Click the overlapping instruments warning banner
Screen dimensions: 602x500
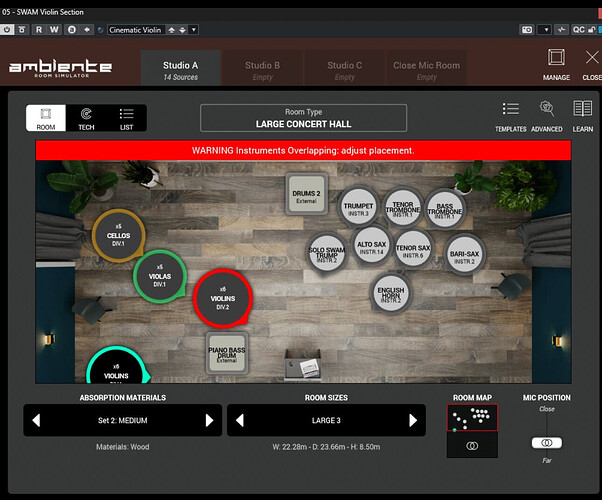(303, 150)
